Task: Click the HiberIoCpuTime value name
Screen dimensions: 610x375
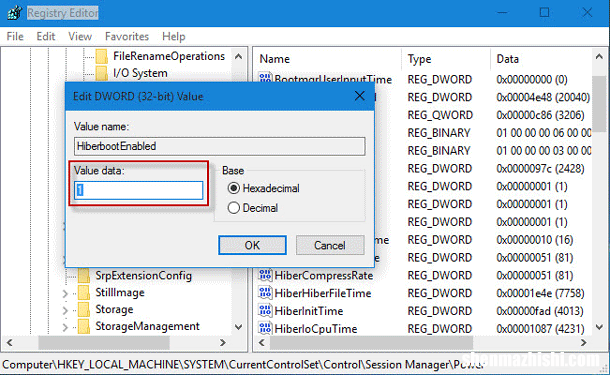Action: 316,329
